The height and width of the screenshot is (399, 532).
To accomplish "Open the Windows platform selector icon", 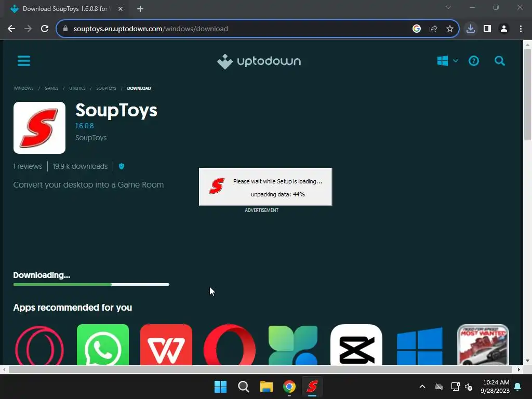I will (x=443, y=61).
